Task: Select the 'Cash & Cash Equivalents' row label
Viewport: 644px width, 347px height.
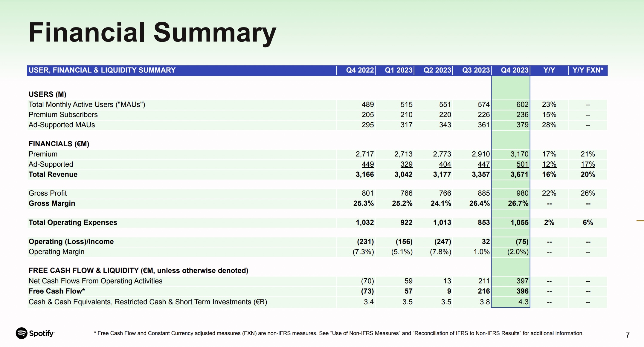Action: pyautogui.click(x=148, y=302)
